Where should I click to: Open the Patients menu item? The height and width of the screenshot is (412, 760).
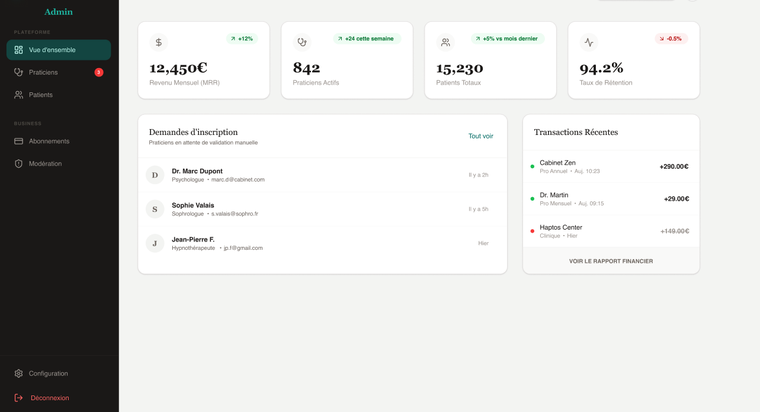pos(41,94)
